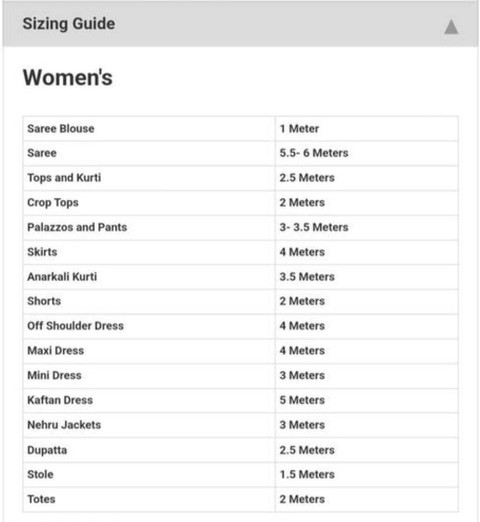The height and width of the screenshot is (522, 480).
Task: Click the Skirts 4 Meters cell
Action: pos(367,252)
